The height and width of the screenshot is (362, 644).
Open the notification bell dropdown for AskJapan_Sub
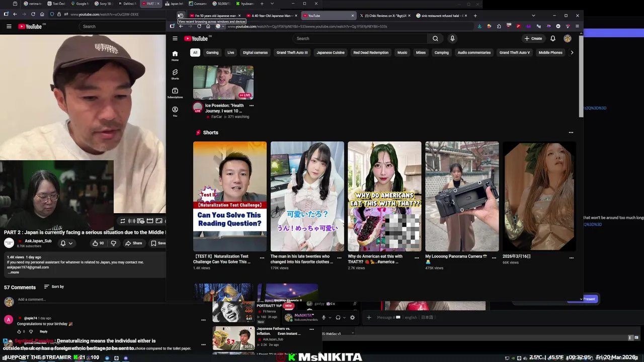(66, 243)
